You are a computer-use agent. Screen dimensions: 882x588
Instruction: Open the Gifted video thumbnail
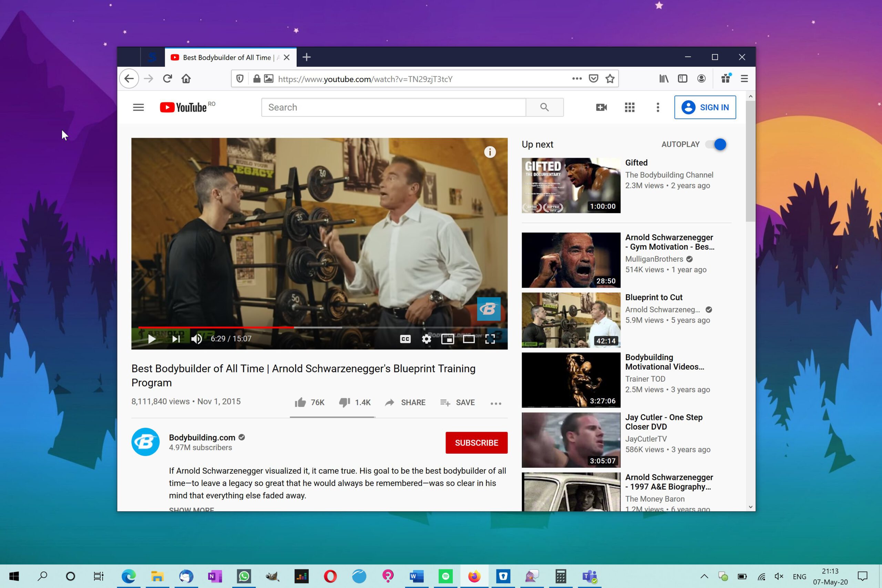point(571,185)
